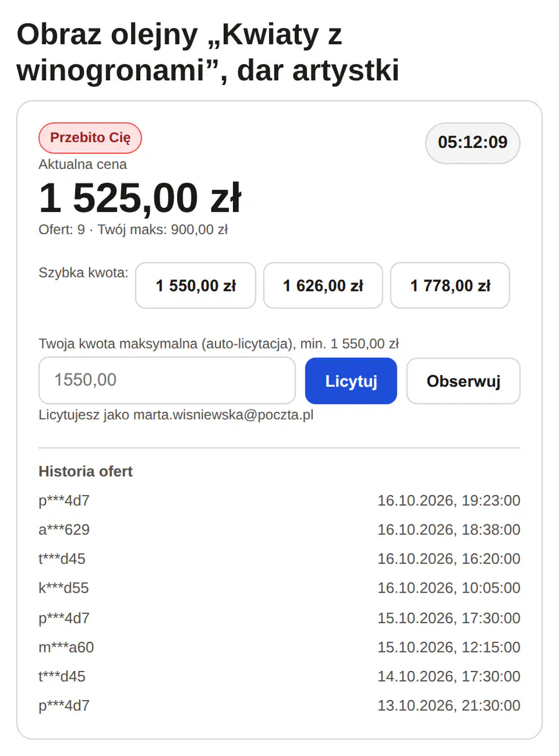
Task: Click the Przebito Cię status badge
Action: tap(90, 138)
